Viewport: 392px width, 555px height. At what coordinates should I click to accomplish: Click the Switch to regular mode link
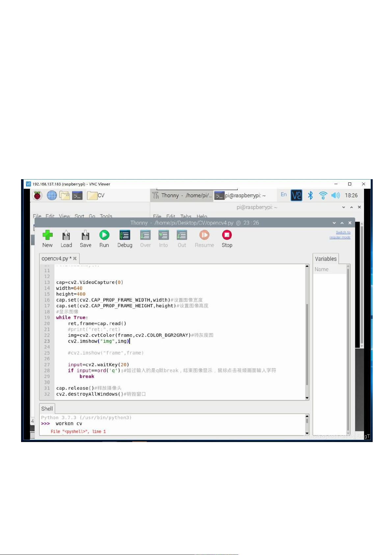click(340, 235)
